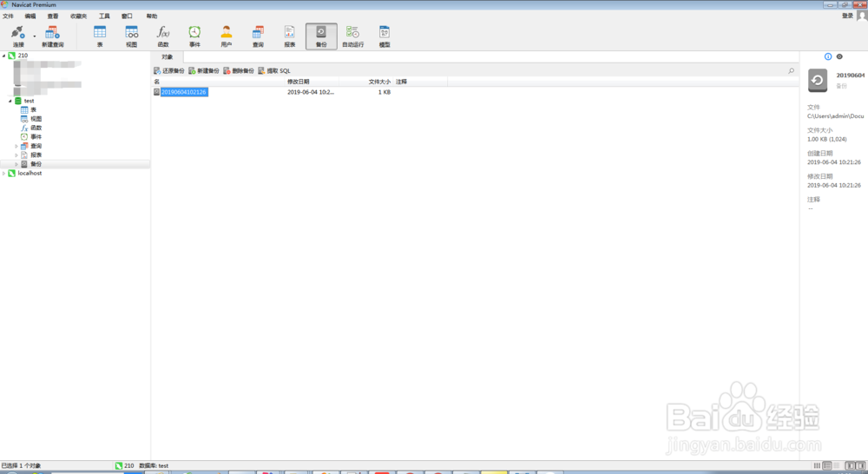This screenshot has height=474, width=868.
Task: Select the 210 connection in tree
Action: coord(23,56)
